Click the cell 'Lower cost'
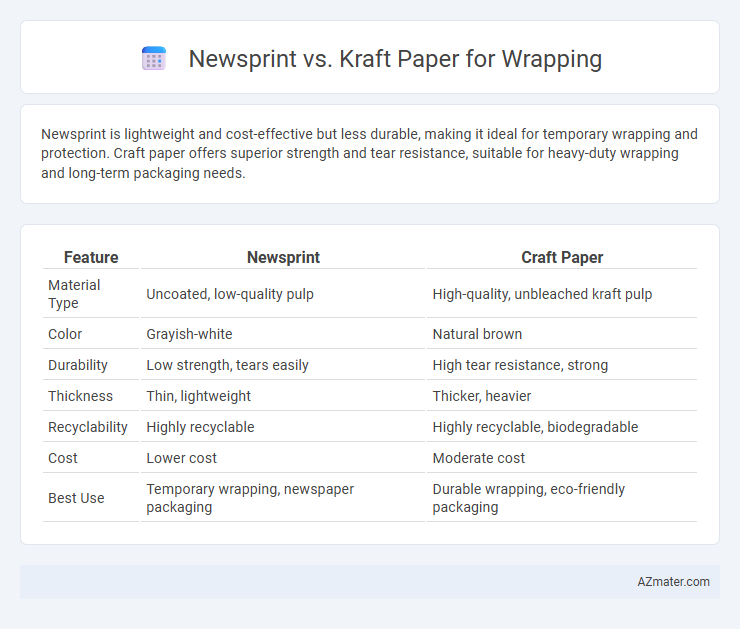Viewport: 740px width, 629px height. pos(181,458)
